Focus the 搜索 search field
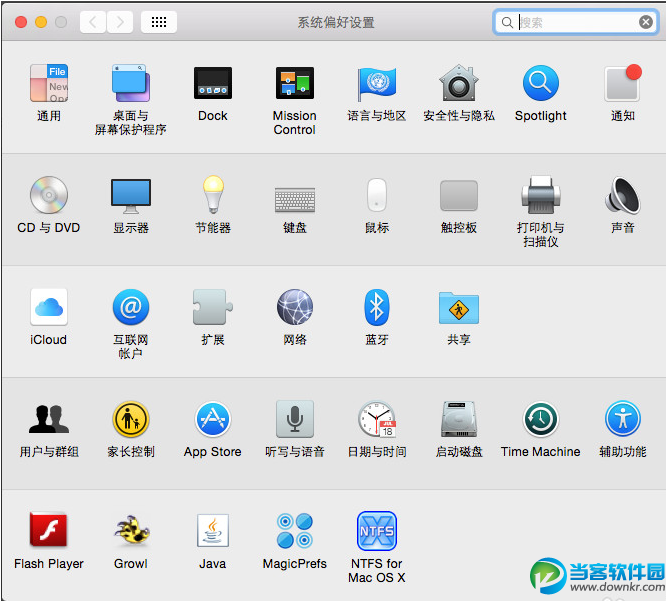 point(576,22)
